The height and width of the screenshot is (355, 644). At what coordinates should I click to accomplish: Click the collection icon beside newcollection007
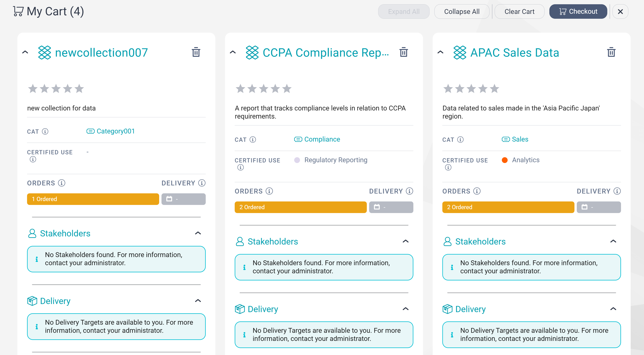[x=44, y=53]
